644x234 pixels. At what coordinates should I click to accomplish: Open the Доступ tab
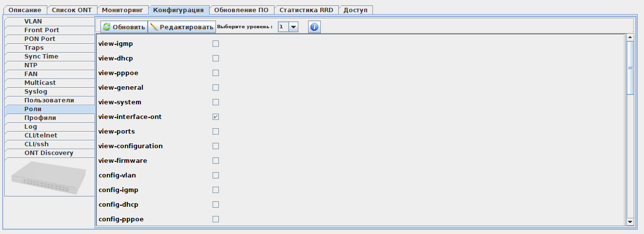click(x=355, y=10)
